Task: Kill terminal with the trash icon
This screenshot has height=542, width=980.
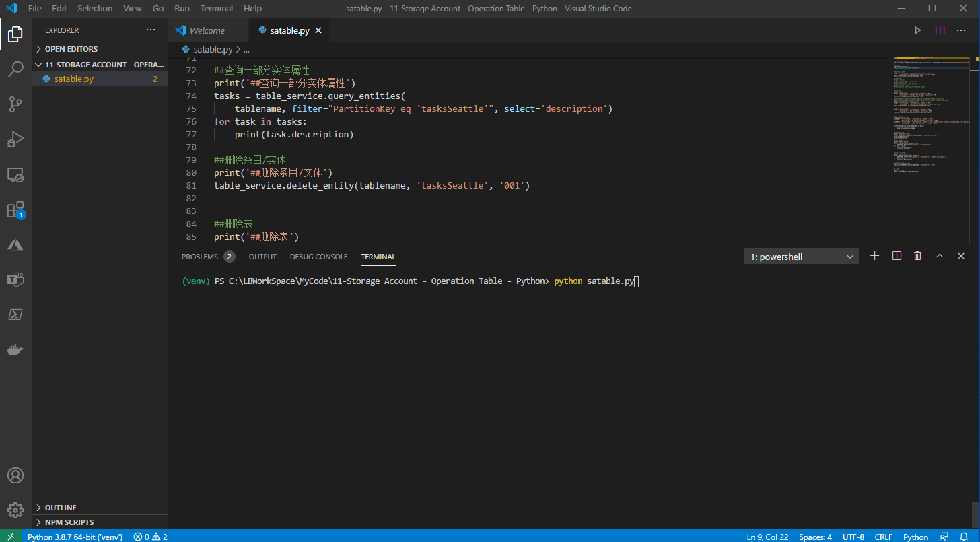Action: 917,256
